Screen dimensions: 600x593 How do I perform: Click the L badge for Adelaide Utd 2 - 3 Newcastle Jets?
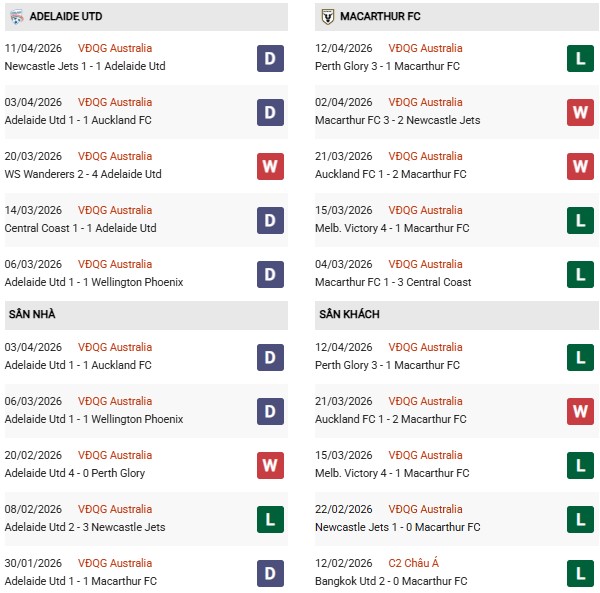coord(270,519)
